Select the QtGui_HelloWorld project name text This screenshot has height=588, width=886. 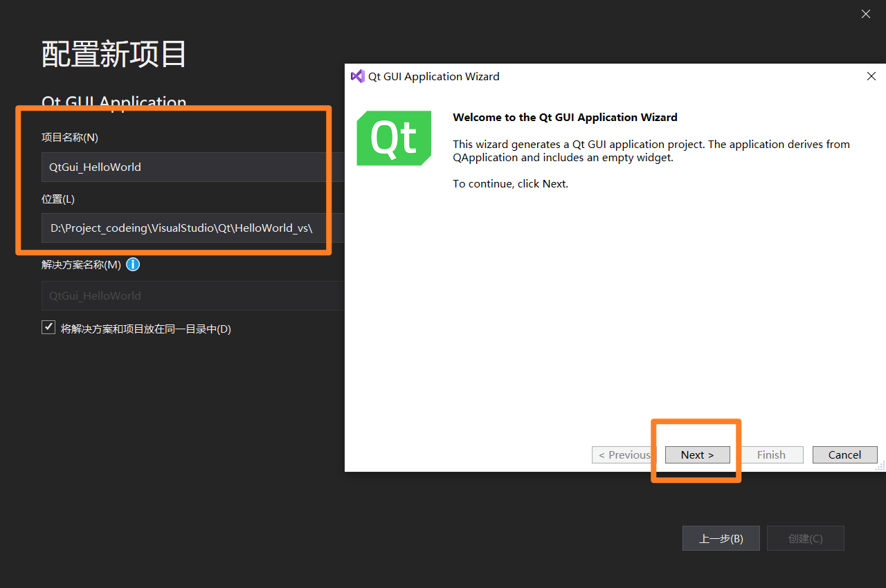[93, 167]
